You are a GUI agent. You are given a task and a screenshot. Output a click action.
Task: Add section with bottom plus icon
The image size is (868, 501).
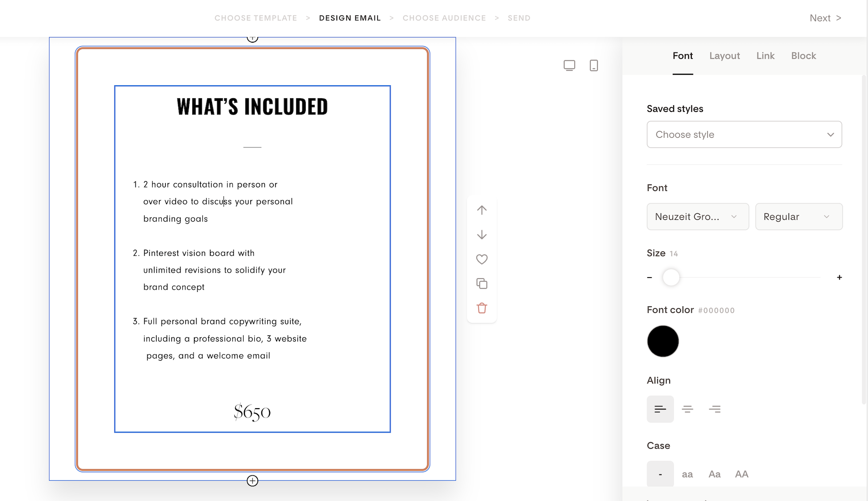click(252, 481)
